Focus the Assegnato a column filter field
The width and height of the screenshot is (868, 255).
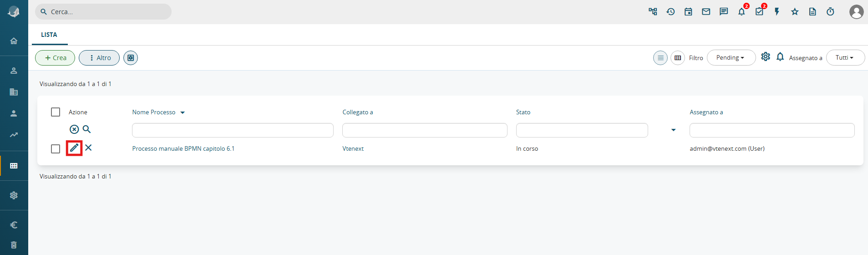[772, 130]
